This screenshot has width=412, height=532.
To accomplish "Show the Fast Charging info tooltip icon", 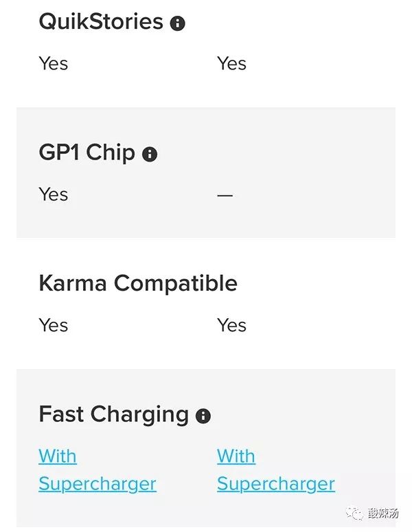I will click(x=203, y=416).
